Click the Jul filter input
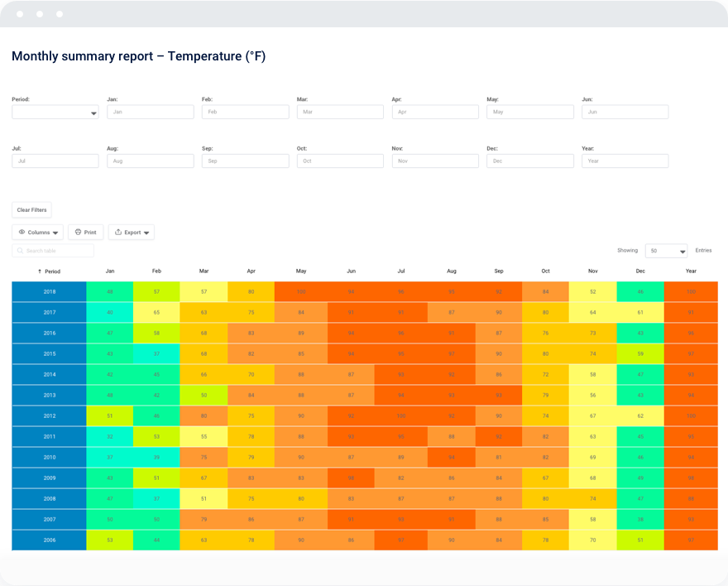 point(55,161)
